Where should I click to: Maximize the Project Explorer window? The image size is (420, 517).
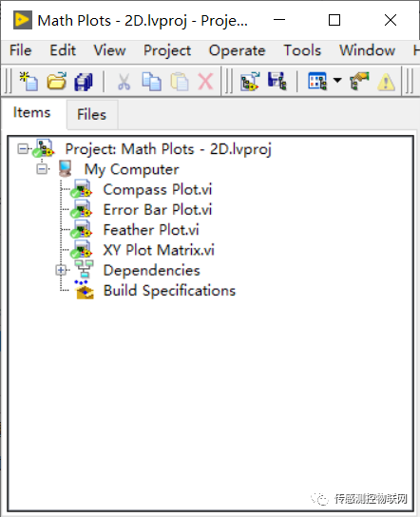(334, 20)
